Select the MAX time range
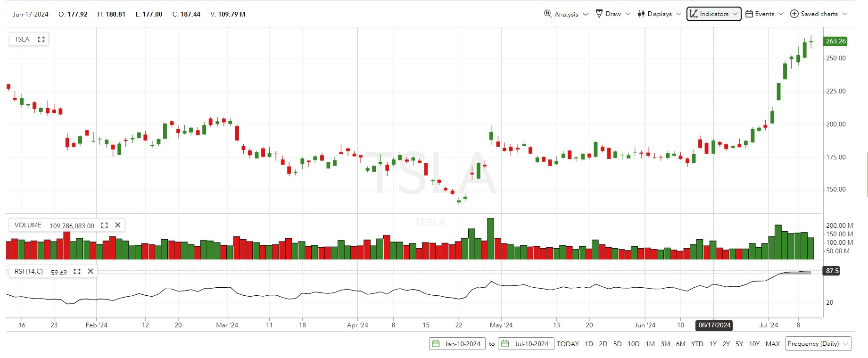The image size is (868, 358). pyautogui.click(x=773, y=344)
